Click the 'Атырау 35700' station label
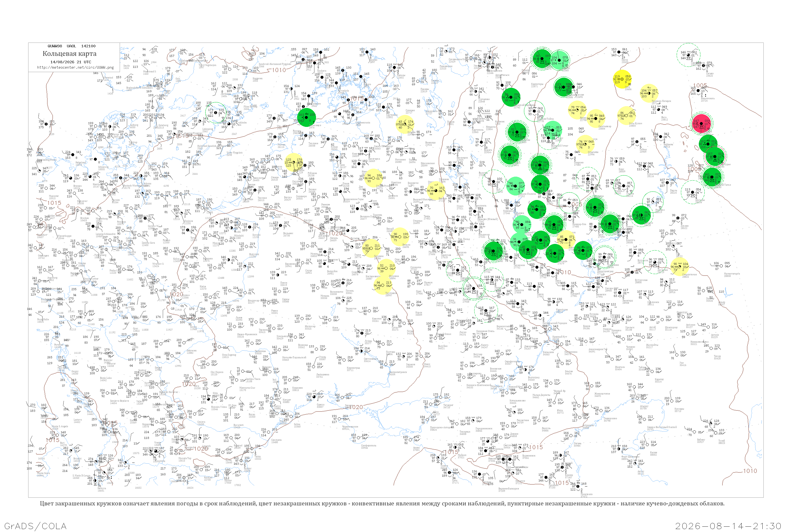 tap(644, 408)
